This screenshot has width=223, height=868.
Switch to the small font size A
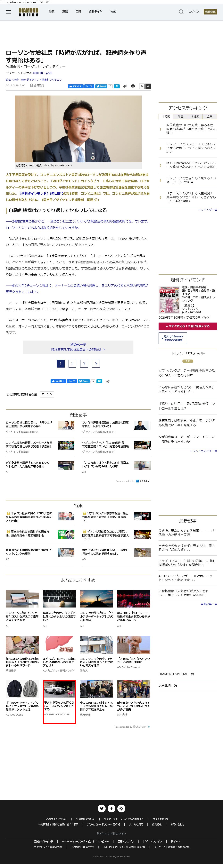click(142, 86)
